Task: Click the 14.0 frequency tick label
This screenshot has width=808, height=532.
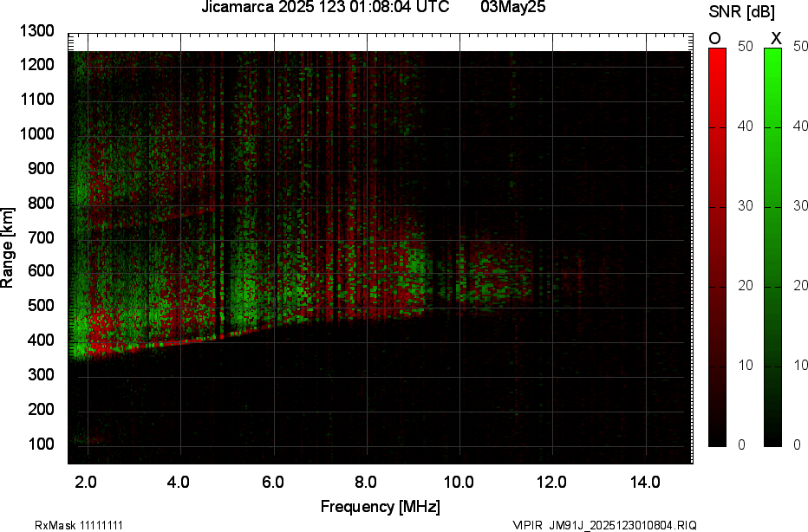Action: [x=645, y=482]
